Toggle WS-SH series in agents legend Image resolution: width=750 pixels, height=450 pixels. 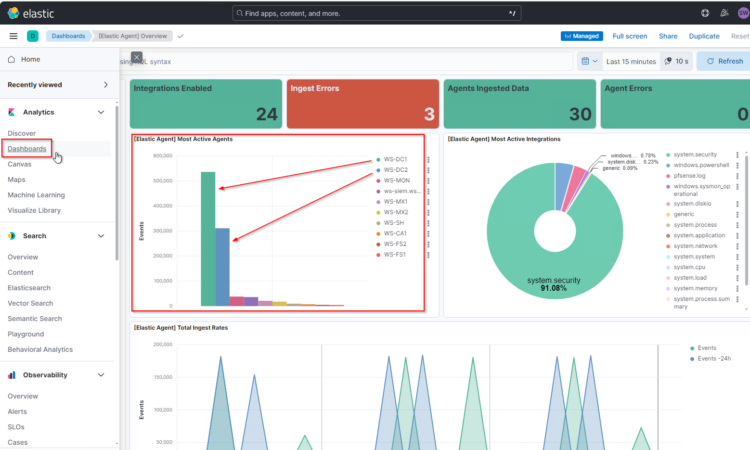(x=394, y=223)
